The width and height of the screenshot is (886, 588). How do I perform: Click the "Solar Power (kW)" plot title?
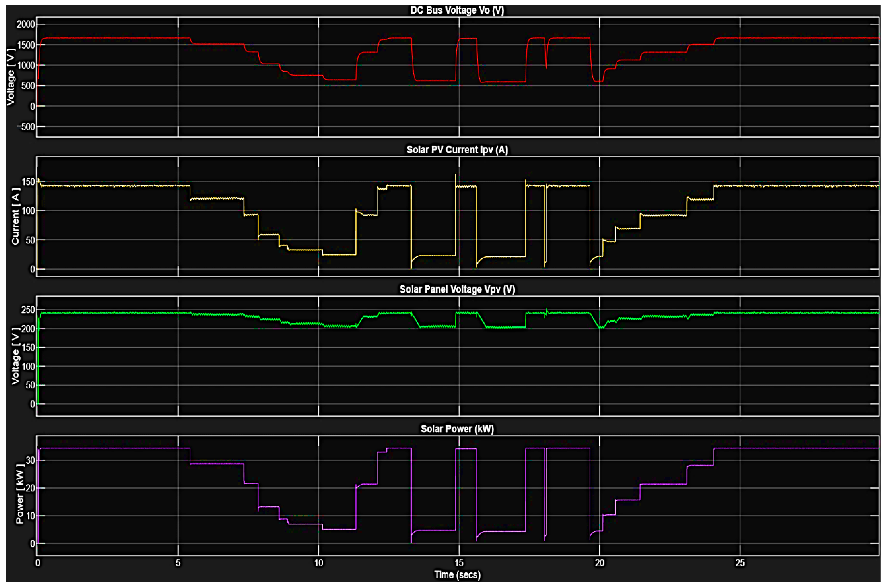tap(457, 429)
